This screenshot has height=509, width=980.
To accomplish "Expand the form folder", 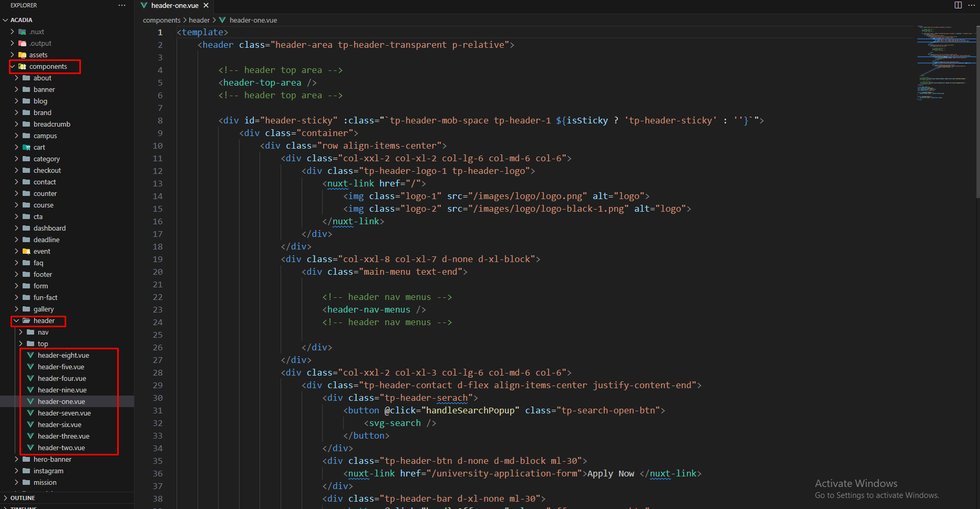I will pyautogui.click(x=16, y=286).
